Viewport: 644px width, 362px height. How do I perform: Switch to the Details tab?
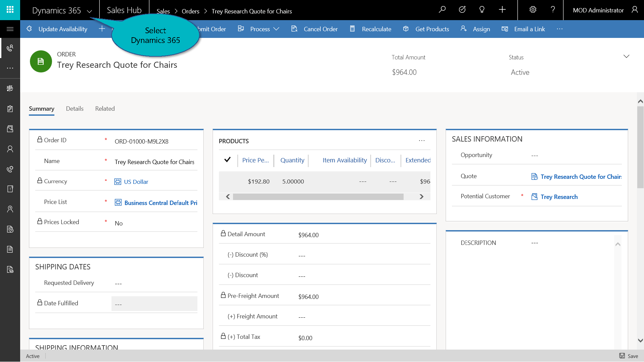[75, 109]
